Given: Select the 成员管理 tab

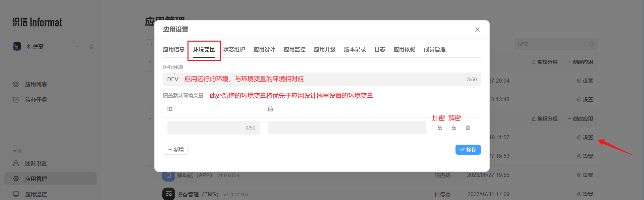Looking at the screenshot, I should [434, 49].
